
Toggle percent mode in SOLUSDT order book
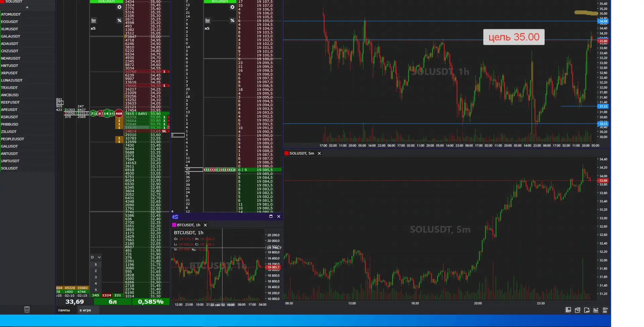point(119,21)
